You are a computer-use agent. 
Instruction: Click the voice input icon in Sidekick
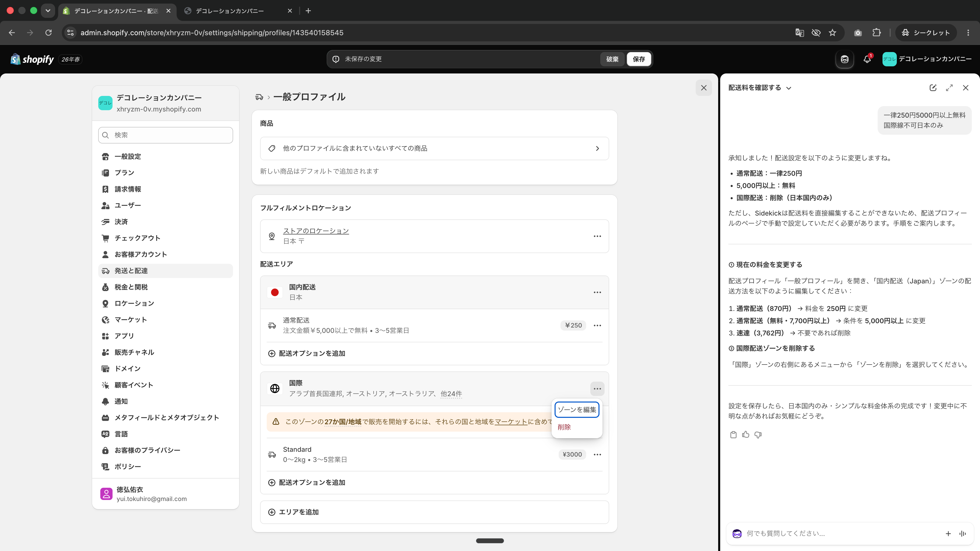(962, 533)
